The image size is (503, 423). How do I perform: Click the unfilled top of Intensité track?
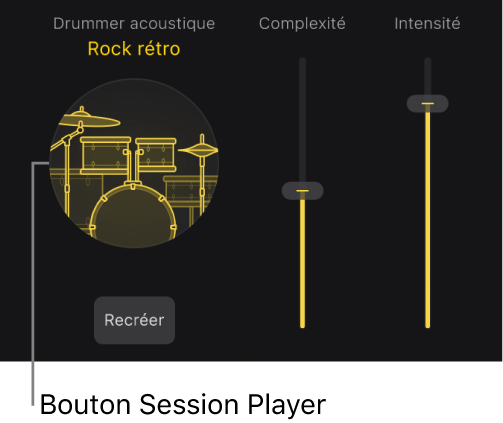click(x=428, y=77)
